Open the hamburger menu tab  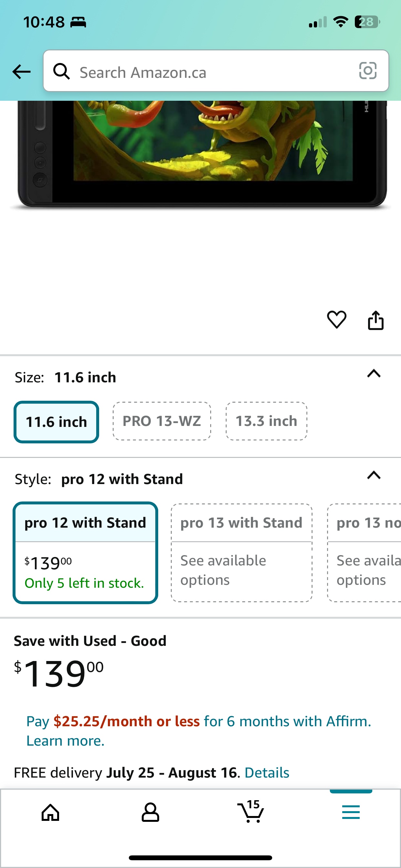(351, 812)
